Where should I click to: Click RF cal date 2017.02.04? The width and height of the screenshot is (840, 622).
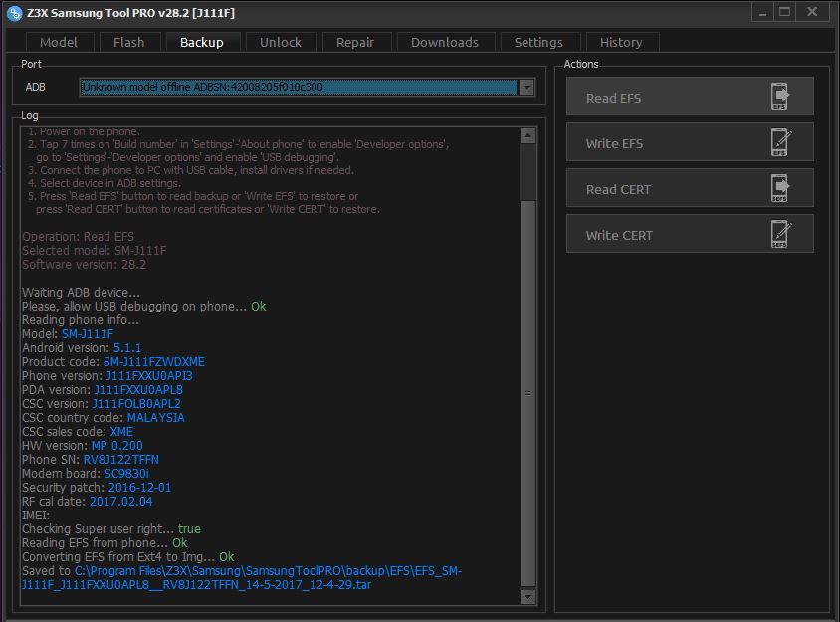coord(121,502)
